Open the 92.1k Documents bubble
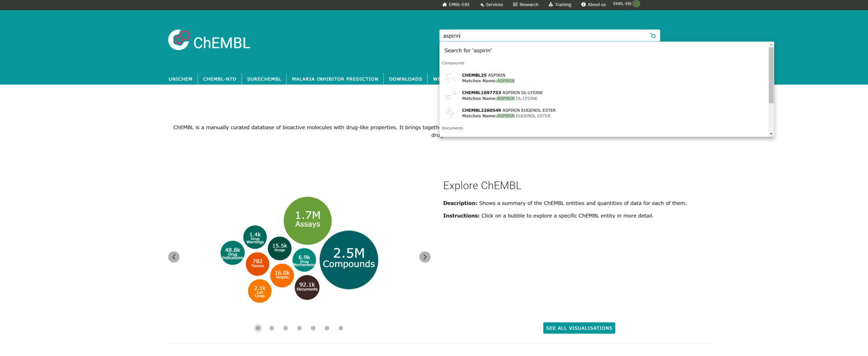Image resolution: width=868 pixels, height=356 pixels. [307, 287]
